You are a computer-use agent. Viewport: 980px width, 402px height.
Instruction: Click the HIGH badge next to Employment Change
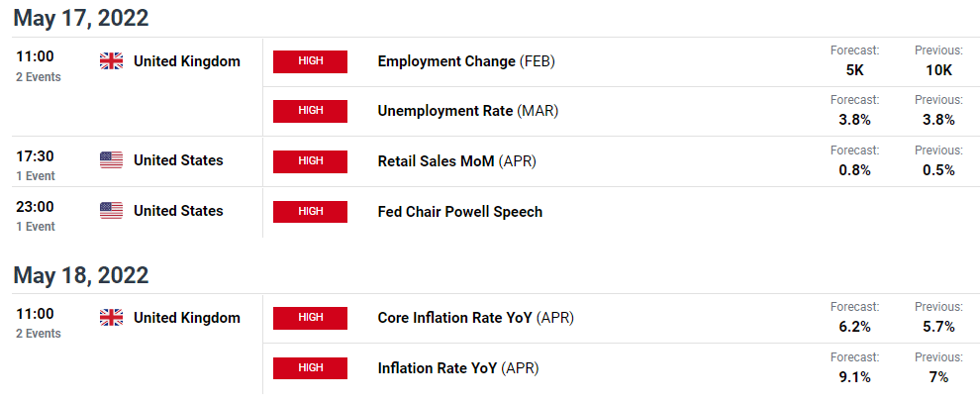click(x=310, y=61)
